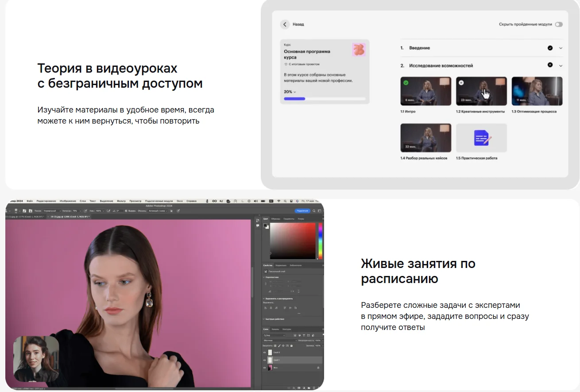Collapse the 'Выровнять и распределить' section
580x392 pixels.
(264, 299)
